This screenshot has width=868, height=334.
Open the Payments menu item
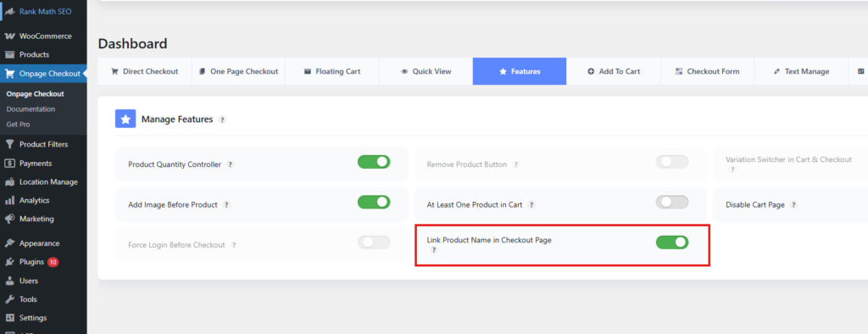[x=43, y=164]
